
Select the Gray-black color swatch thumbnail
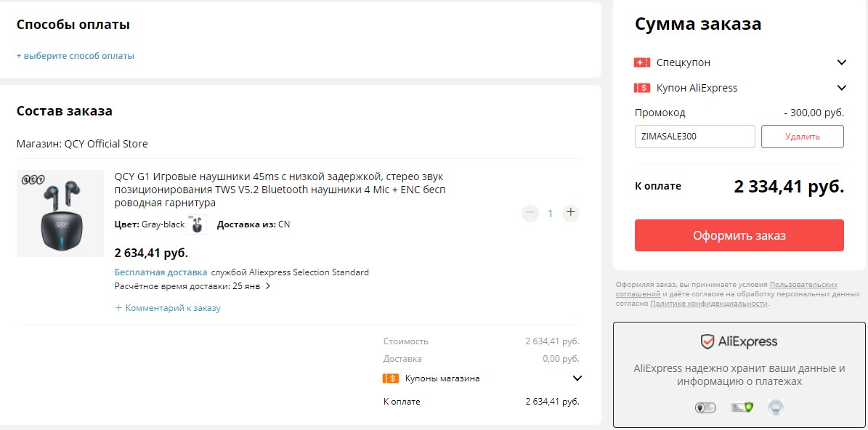coord(197,224)
